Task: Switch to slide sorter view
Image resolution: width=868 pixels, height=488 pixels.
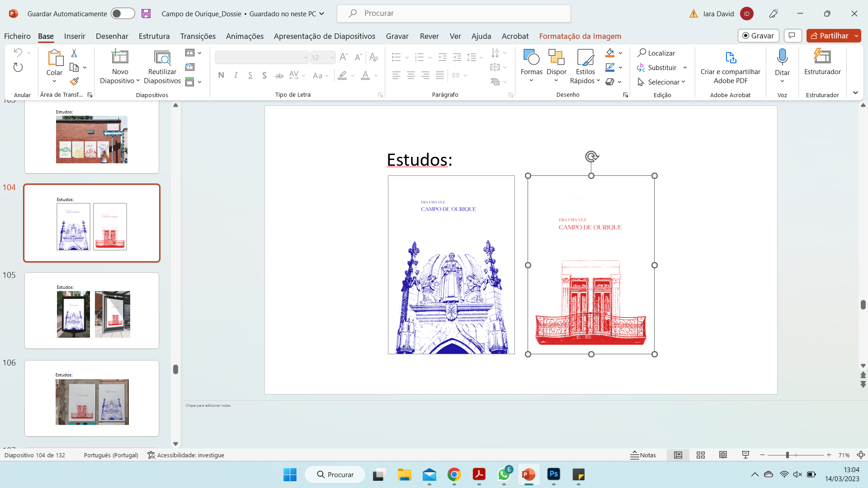Action: (x=701, y=455)
